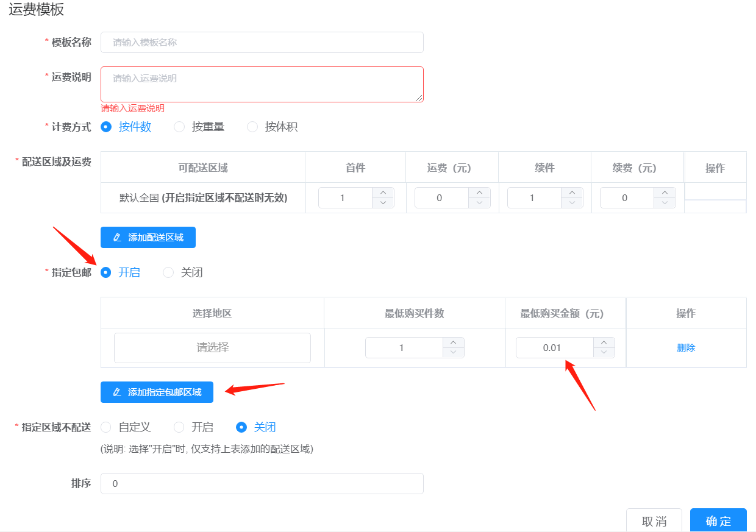Screen dimensions: 756x532
Task: Click 添加指定包邮区域 button
Action: pyautogui.click(x=157, y=392)
